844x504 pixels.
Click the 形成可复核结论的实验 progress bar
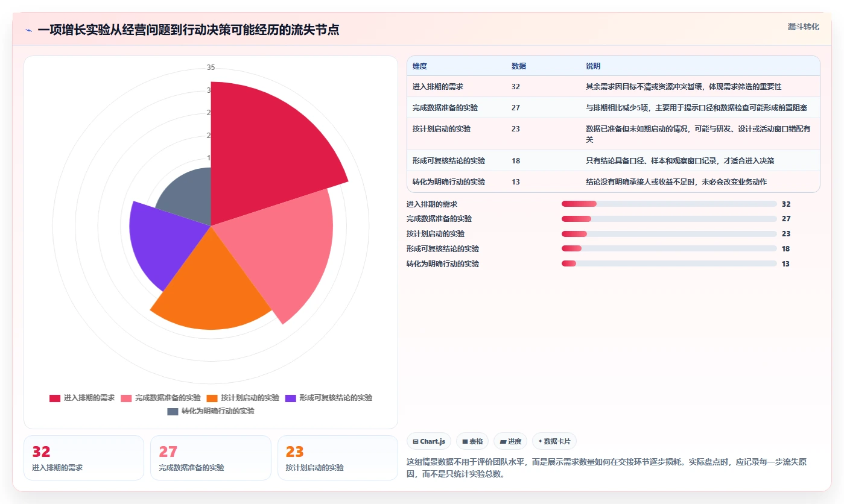click(669, 248)
